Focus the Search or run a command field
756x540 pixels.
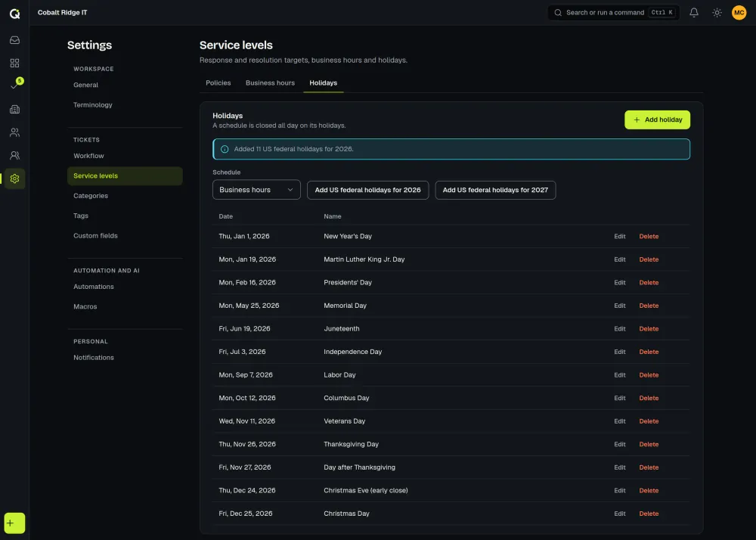pyautogui.click(x=613, y=13)
